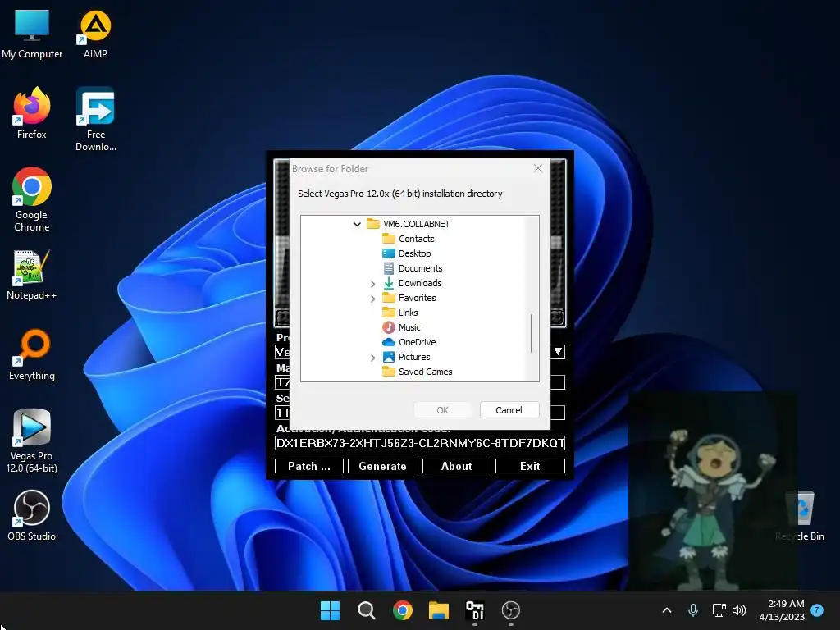This screenshot has height=630, width=840.
Task: Launch the AIMP desktop shortcut
Action: pos(95,33)
